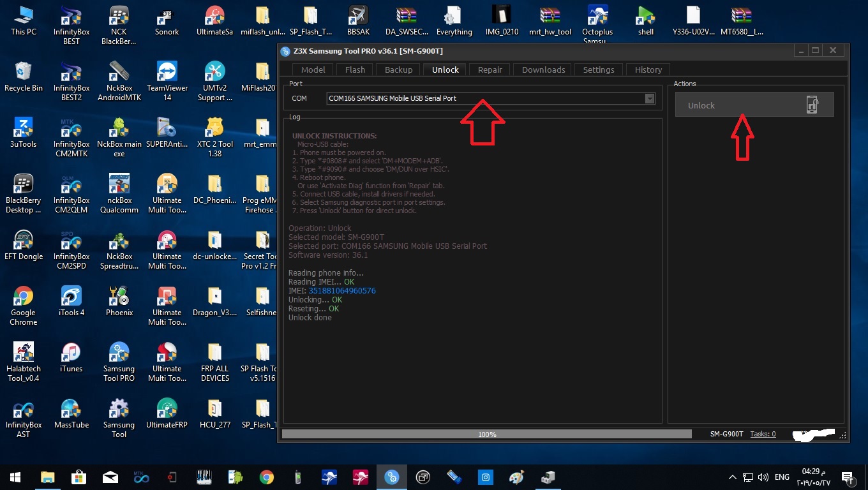Viewport: 868px width, 490px height.
Task: Click the Unlock action button
Action: [754, 105]
